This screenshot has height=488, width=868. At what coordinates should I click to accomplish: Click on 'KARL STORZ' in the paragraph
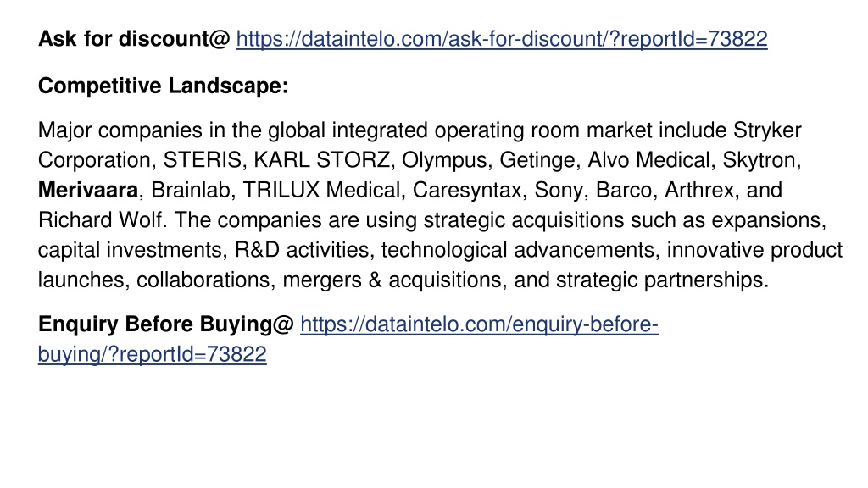tap(321, 160)
